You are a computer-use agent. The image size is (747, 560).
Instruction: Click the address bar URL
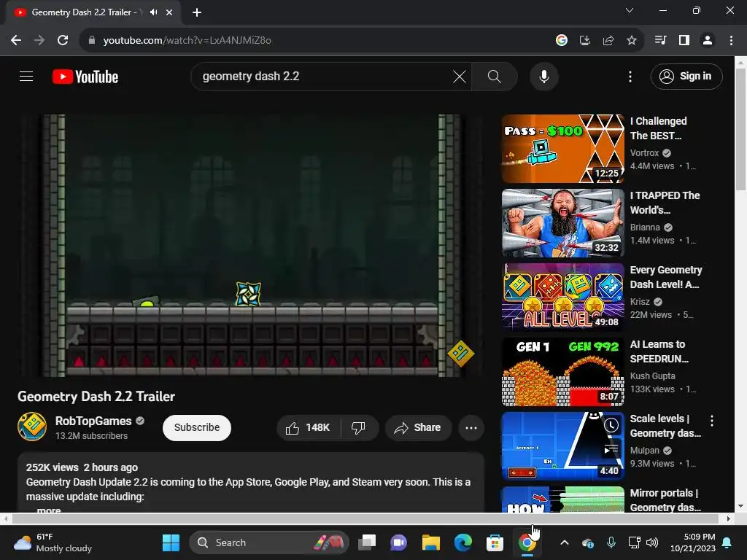pyautogui.click(x=187, y=40)
